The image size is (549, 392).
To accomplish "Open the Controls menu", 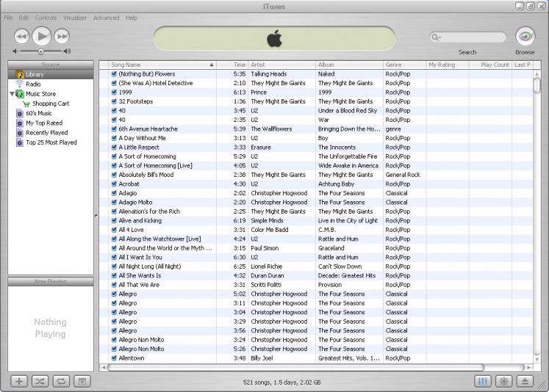I will pos(46,18).
